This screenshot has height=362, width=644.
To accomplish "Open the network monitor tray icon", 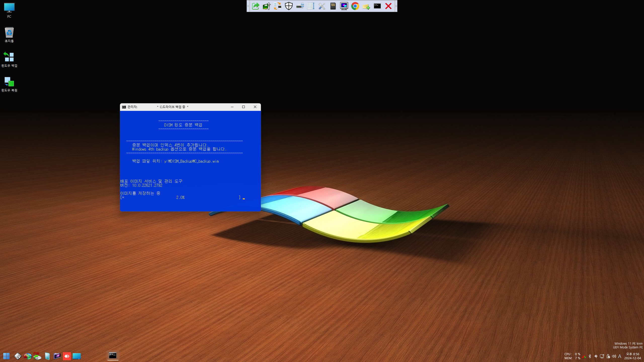I will click(x=602, y=356).
